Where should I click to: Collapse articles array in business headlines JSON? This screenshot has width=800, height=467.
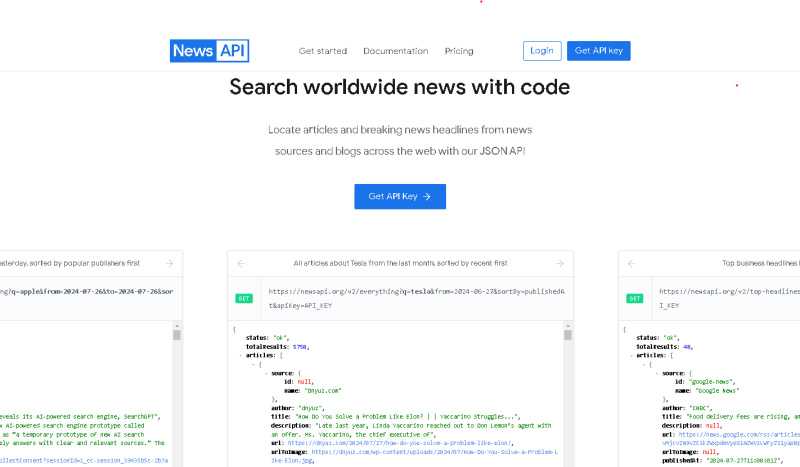(632, 355)
